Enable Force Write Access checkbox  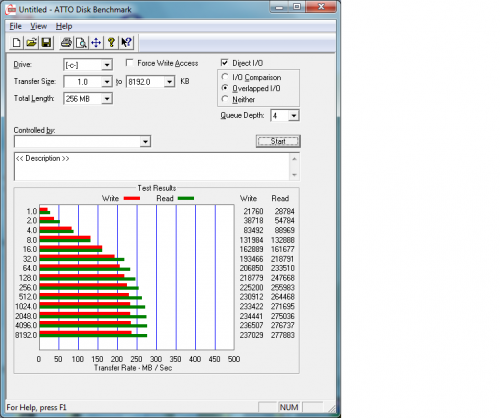(130, 63)
